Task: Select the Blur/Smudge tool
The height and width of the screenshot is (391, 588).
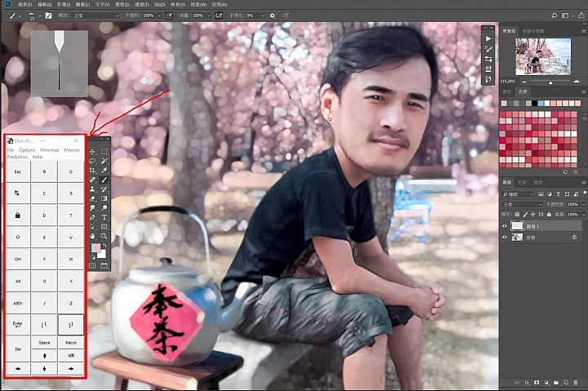Action: pyautogui.click(x=92, y=207)
